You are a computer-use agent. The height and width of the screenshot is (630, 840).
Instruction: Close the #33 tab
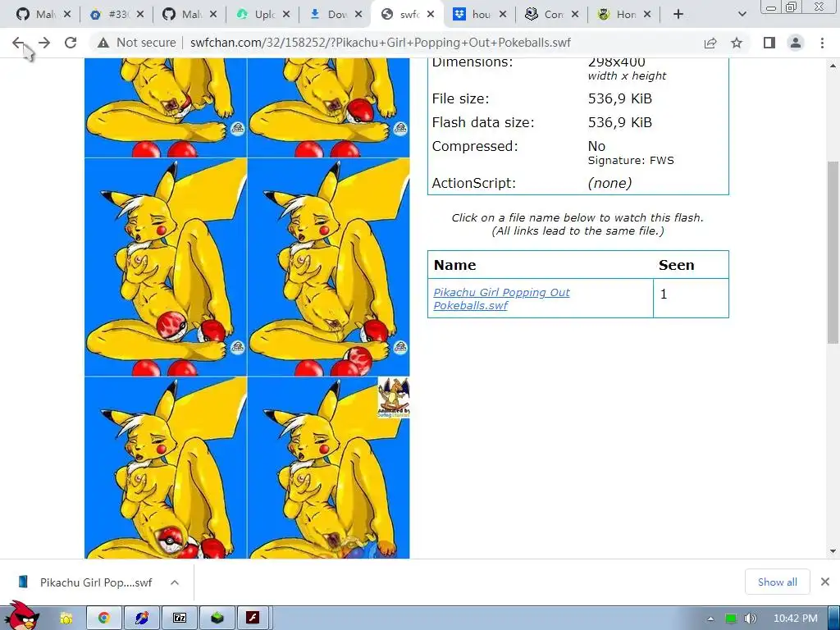(139, 15)
